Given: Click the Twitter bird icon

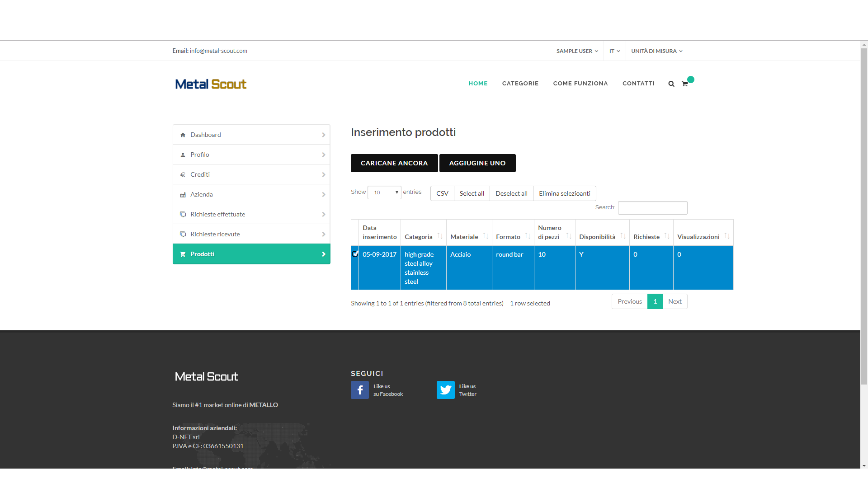Looking at the screenshot, I should pyautogui.click(x=446, y=390).
